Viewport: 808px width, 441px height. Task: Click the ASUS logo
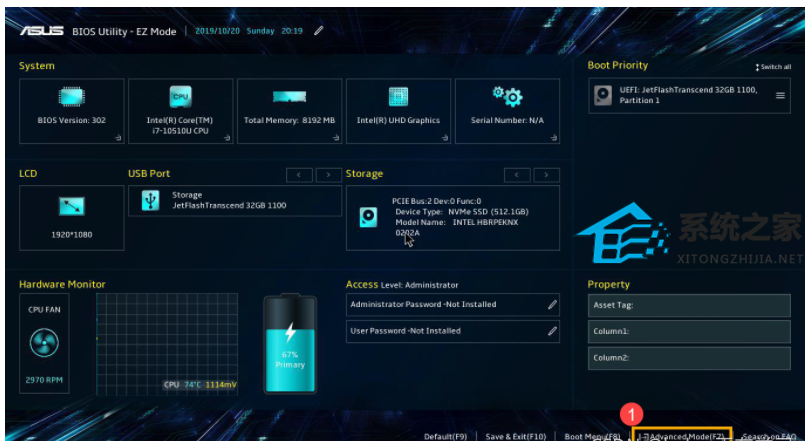(x=42, y=31)
